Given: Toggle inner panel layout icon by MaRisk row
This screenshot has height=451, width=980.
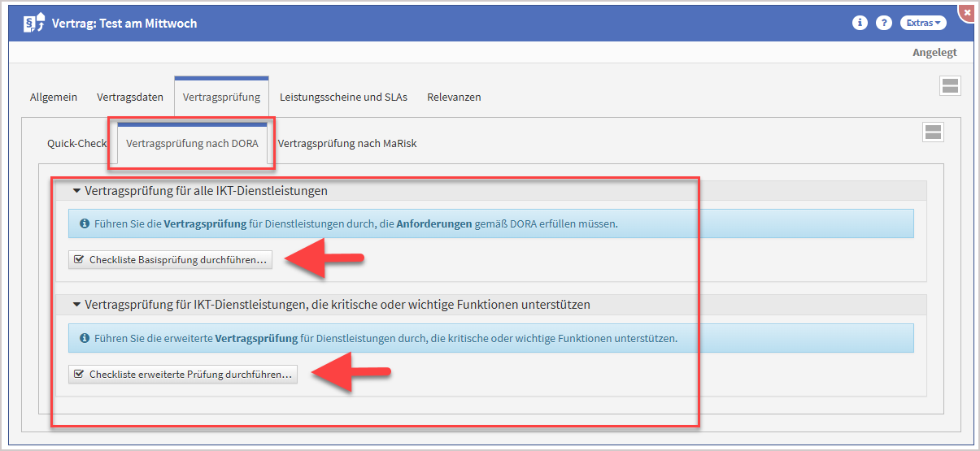Looking at the screenshot, I should click(x=933, y=132).
